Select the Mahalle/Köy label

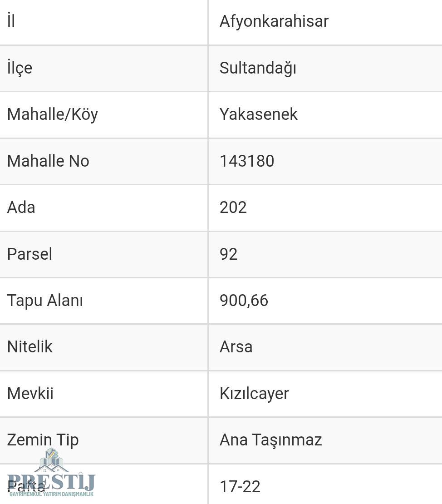pyautogui.click(x=53, y=114)
